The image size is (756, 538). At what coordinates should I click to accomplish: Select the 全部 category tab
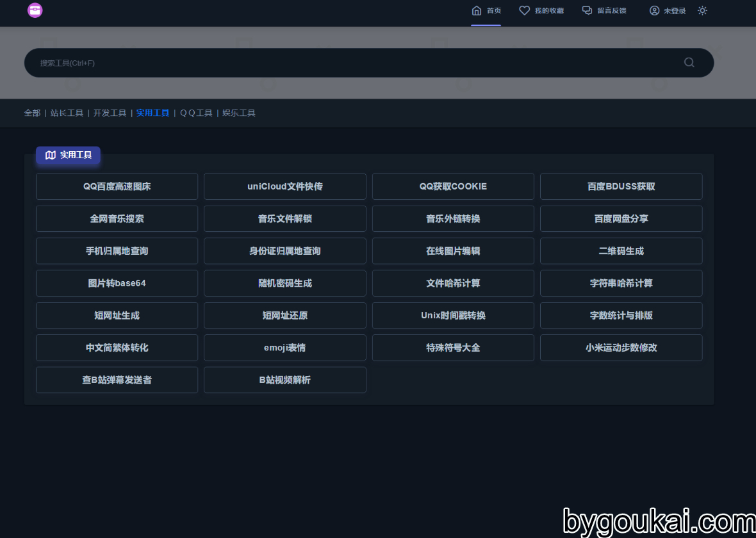click(32, 113)
